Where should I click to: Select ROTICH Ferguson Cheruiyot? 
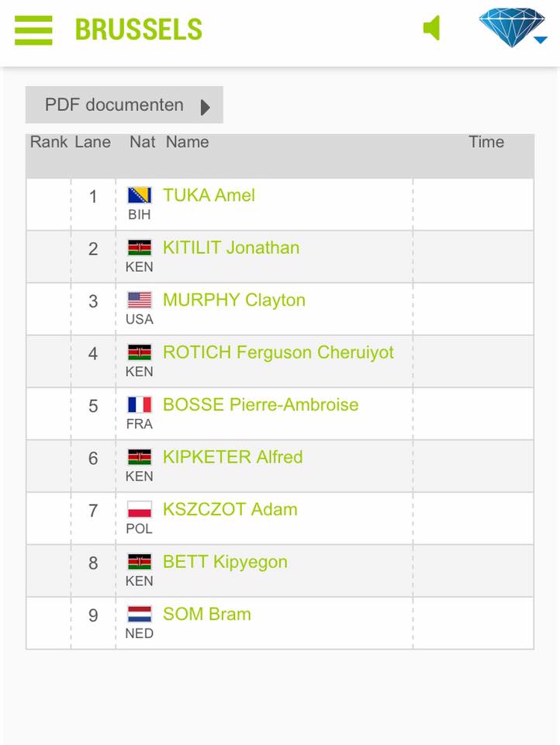click(278, 352)
